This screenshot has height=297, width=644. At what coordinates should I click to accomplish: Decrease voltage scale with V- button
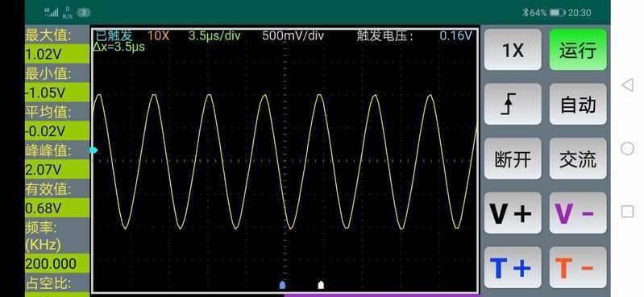[x=578, y=213]
